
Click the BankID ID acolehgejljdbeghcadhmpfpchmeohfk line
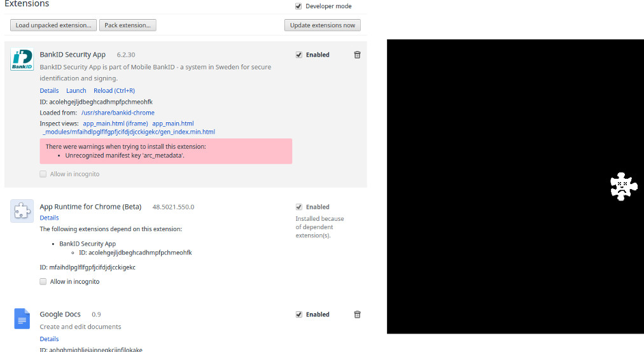tap(96, 102)
